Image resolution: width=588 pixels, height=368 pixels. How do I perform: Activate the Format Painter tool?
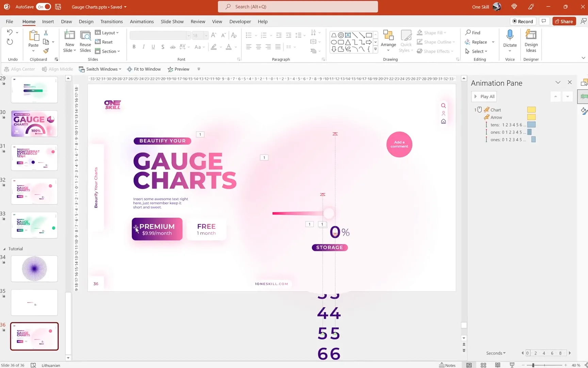47,50
